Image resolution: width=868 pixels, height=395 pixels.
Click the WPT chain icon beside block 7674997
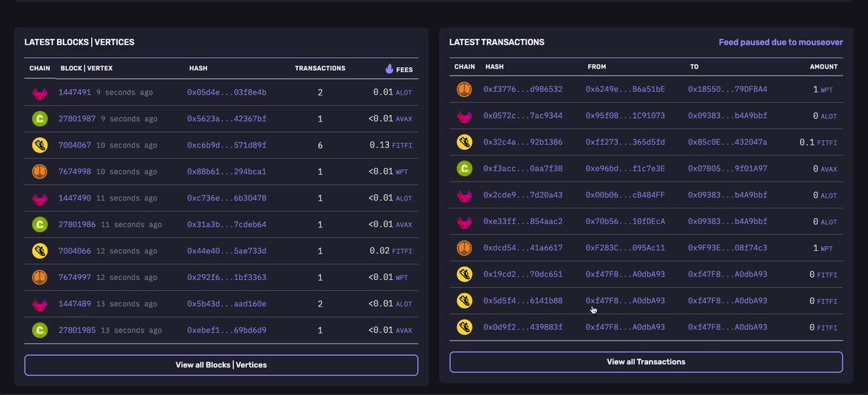pos(40,277)
